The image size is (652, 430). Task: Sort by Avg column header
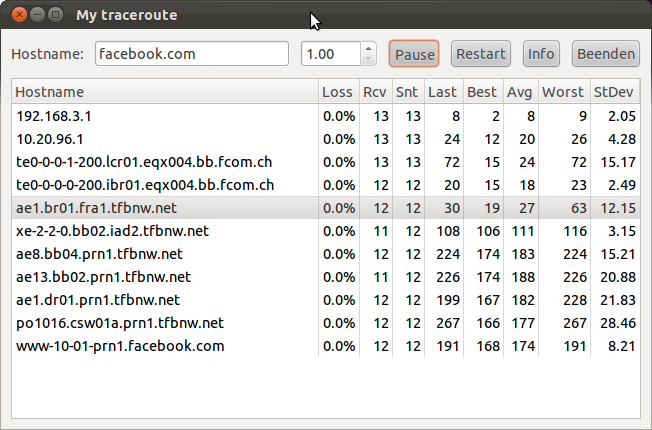pos(519,92)
